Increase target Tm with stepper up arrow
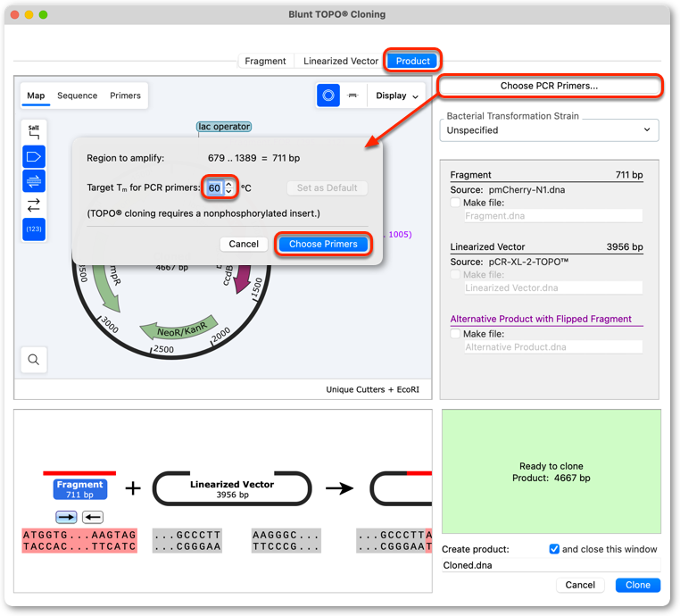 [x=229, y=185]
